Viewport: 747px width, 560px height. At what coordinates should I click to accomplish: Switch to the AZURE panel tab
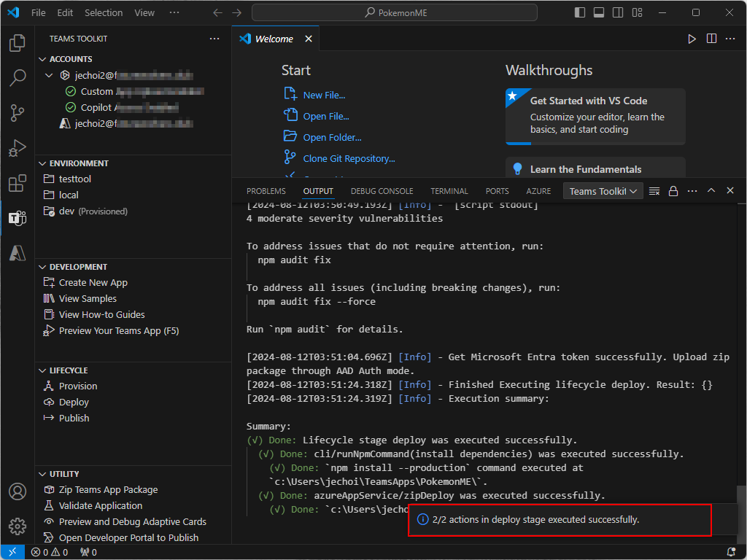tap(538, 191)
